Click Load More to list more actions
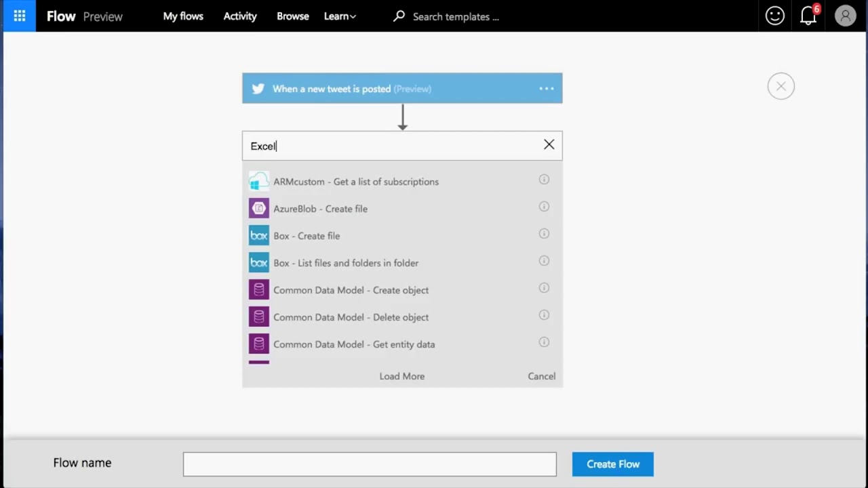The width and height of the screenshot is (868, 488). 402,376
